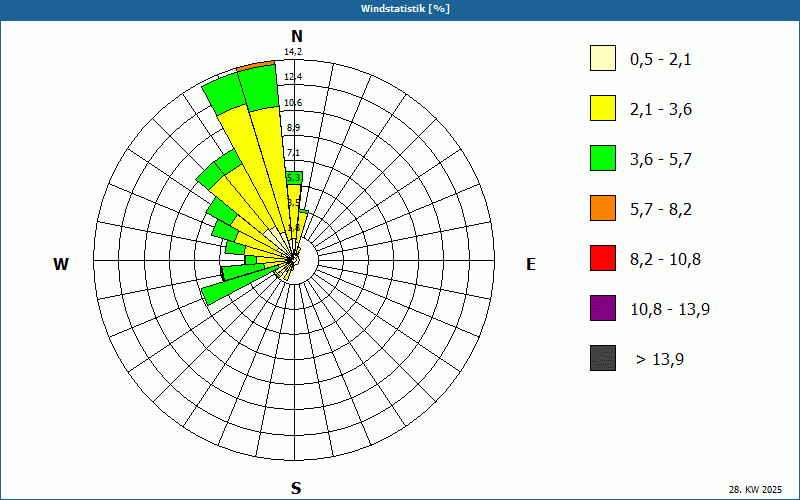Click the 10,6 axis value
This screenshot has height=500, width=800.
coord(293,103)
